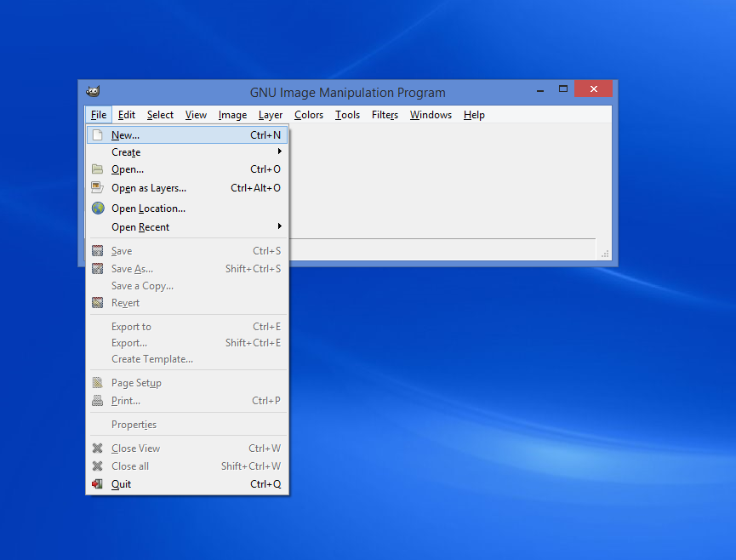This screenshot has height=560, width=736.
Task: Click the Open folder icon
Action: pos(97,169)
